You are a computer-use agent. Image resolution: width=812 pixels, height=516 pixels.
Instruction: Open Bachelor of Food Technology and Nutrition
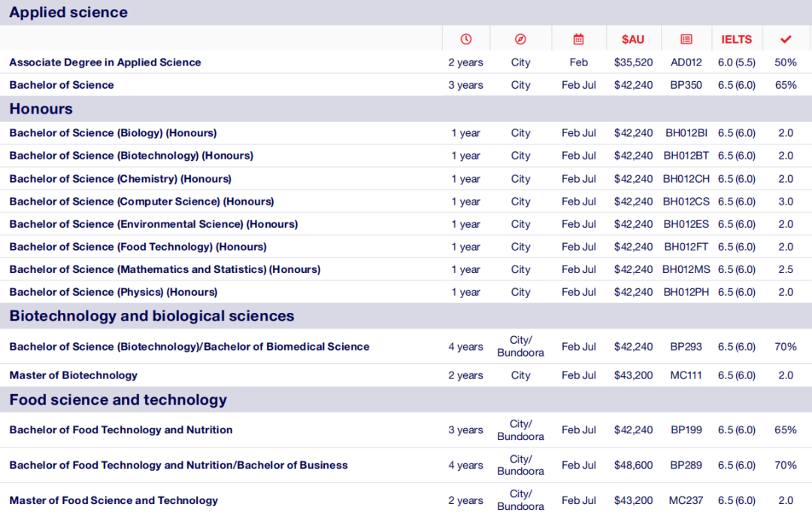tap(120, 430)
